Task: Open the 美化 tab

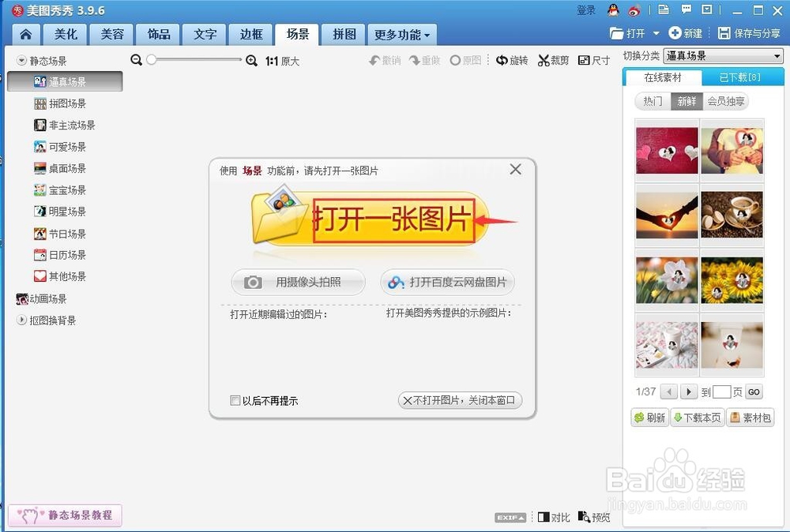Action: point(66,34)
